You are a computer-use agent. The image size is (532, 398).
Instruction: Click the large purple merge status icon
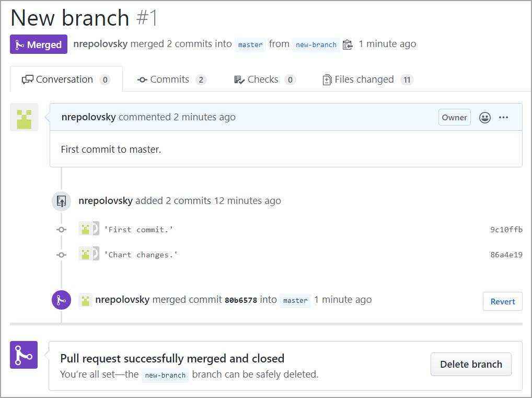click(24, 355)
